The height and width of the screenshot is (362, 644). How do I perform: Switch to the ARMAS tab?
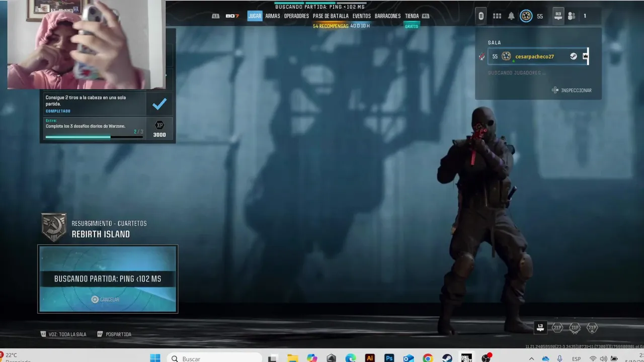[x=273, y=16]
